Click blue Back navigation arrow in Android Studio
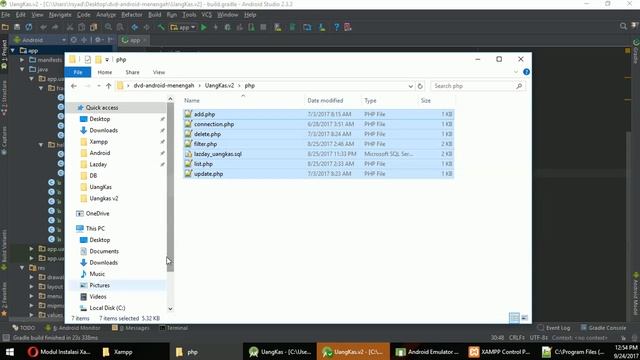This screenshot has width=640, height=360. 134,27
